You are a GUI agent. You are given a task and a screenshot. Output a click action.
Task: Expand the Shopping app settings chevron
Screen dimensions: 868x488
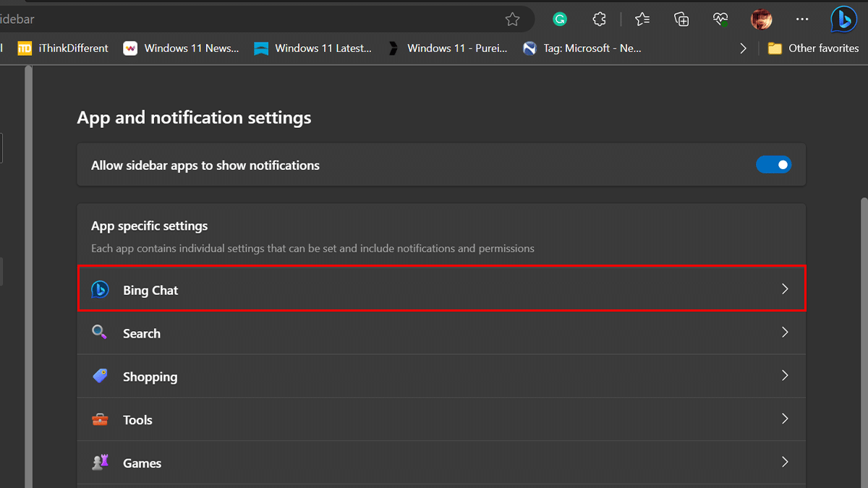[x=785, y=376]
